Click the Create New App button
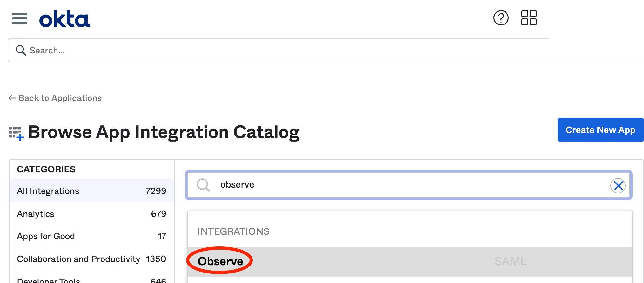Viewport: 644px width, 283px height. pyautogui.click(x=600, y=130)
